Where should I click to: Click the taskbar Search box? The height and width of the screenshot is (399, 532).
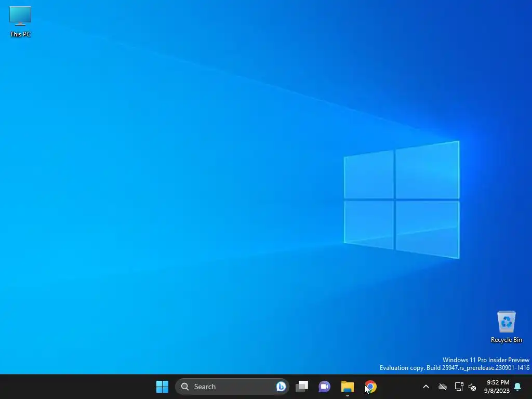[232, 387]
